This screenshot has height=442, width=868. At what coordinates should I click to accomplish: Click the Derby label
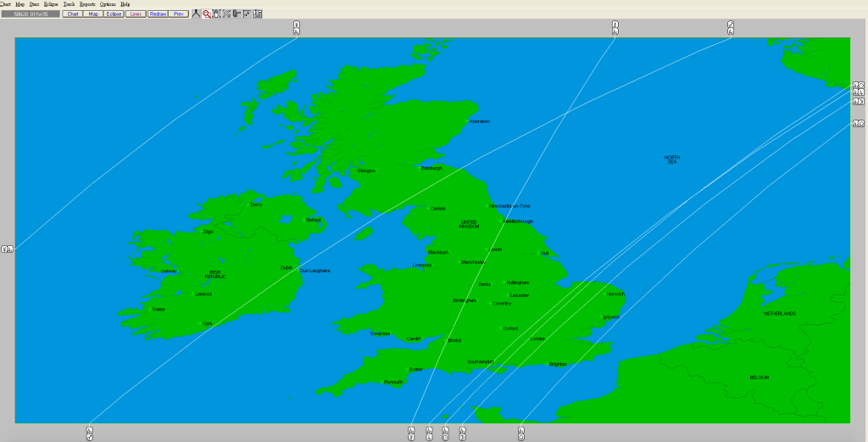tap(484, 285)
